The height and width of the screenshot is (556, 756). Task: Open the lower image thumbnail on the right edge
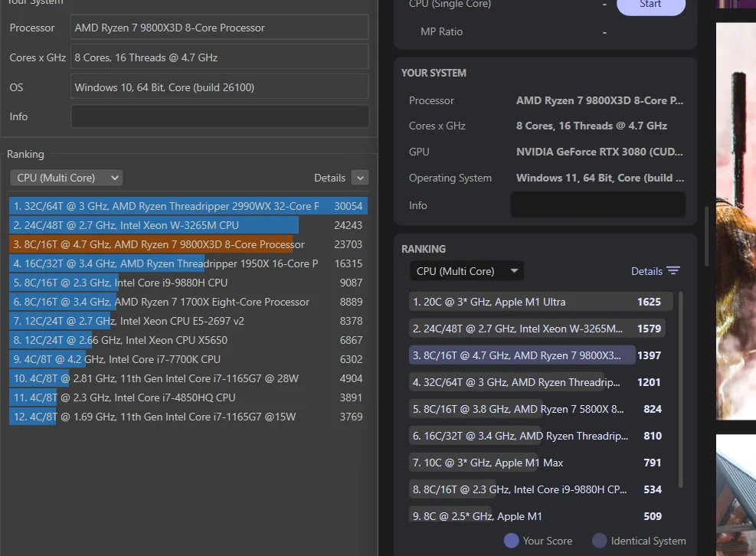(736, 495)
